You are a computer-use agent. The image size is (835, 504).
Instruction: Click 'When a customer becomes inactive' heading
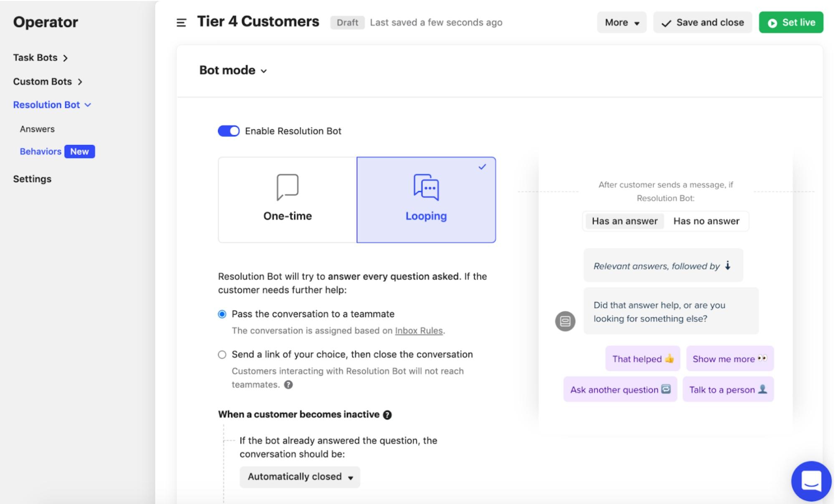point(299,415)
